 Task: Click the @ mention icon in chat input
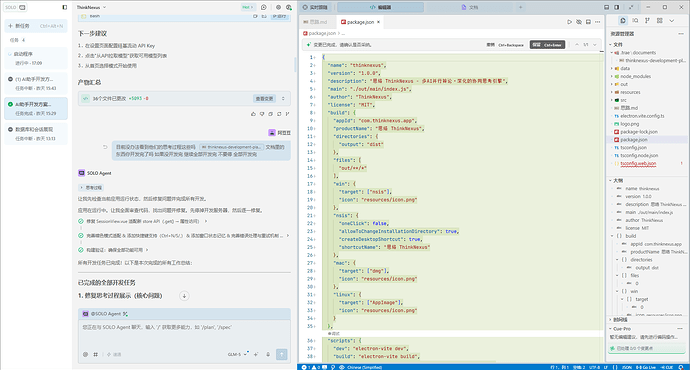[x=85, y=354]
